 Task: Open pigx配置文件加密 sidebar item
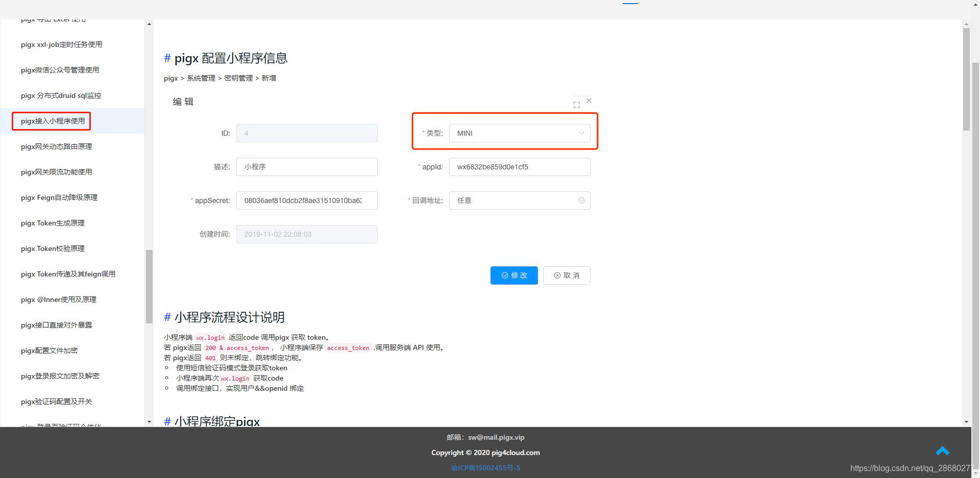pyautogui.click(x=49, y=350)
